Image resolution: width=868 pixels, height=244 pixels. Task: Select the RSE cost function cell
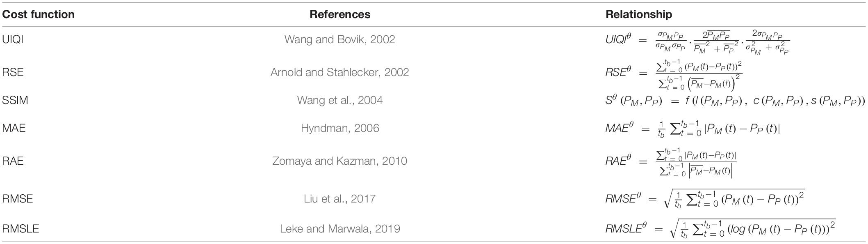(x=13, y=72)
